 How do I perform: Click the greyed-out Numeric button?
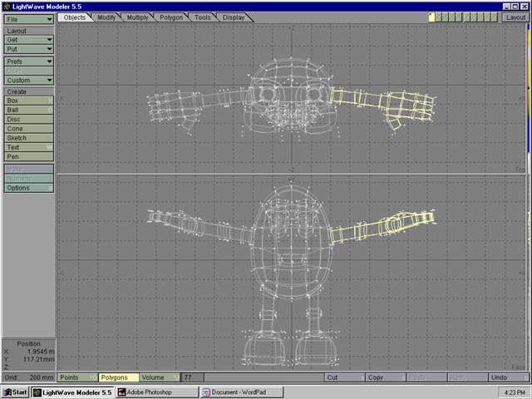click(29, 179)
